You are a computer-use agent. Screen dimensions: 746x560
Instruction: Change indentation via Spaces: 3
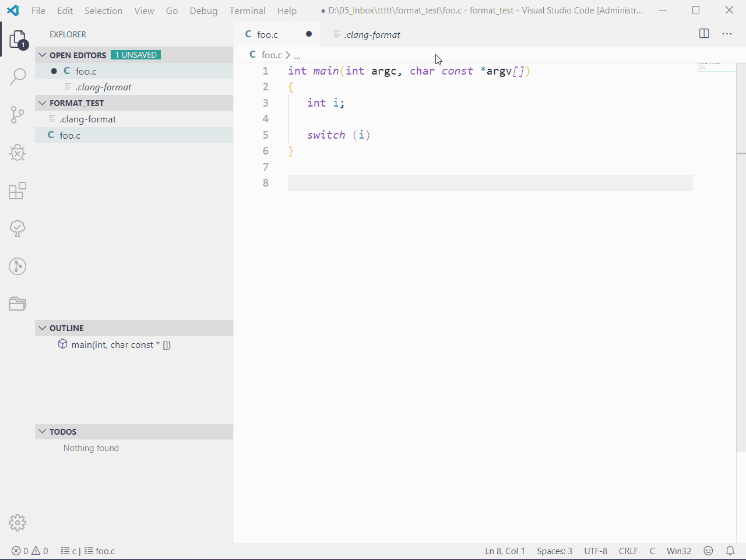tap(554, 550)
